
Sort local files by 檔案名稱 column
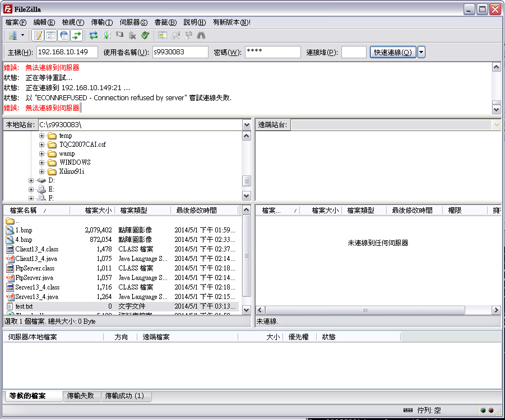click(x=36, y=211)
